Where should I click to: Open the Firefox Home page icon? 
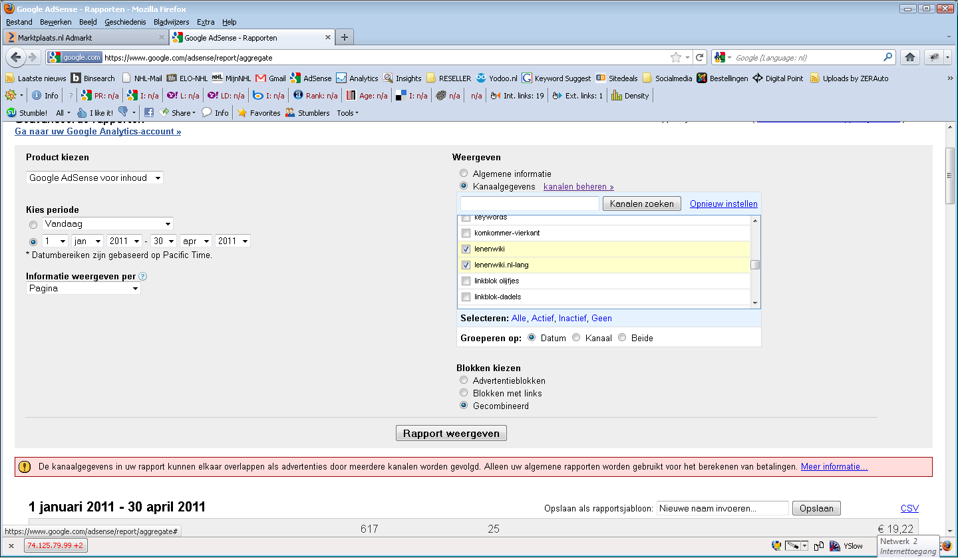tap(910, 57)
